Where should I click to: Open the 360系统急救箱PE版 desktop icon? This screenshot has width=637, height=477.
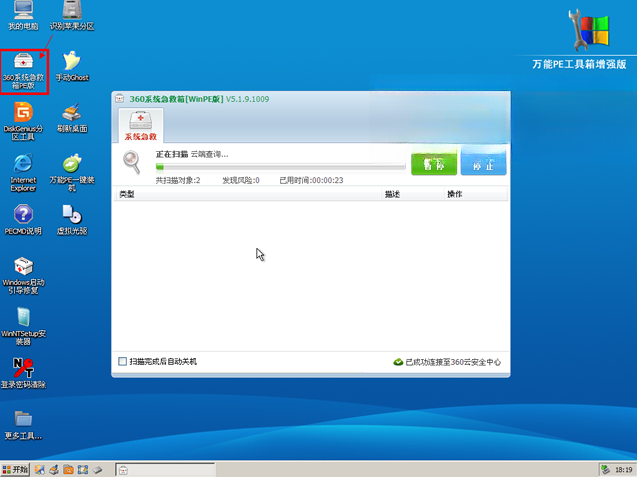click(x=24, y=72)
